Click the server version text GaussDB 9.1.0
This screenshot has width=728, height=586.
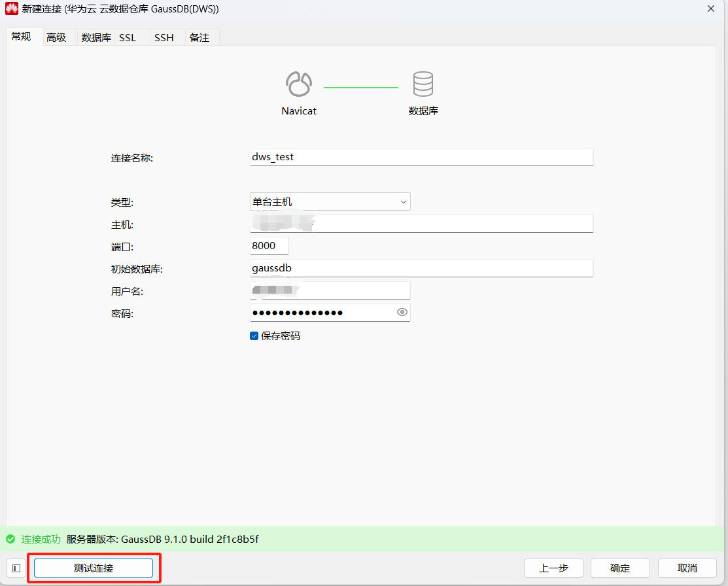tap(162, 539)
